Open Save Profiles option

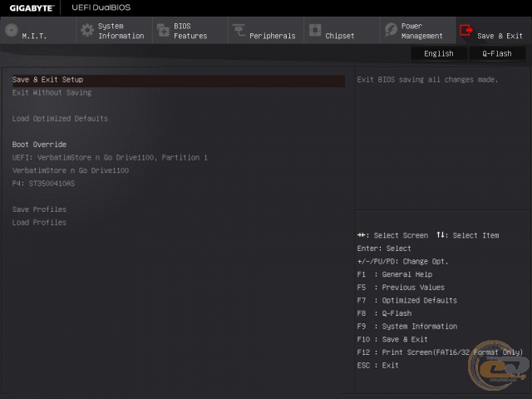coord(39,209)
